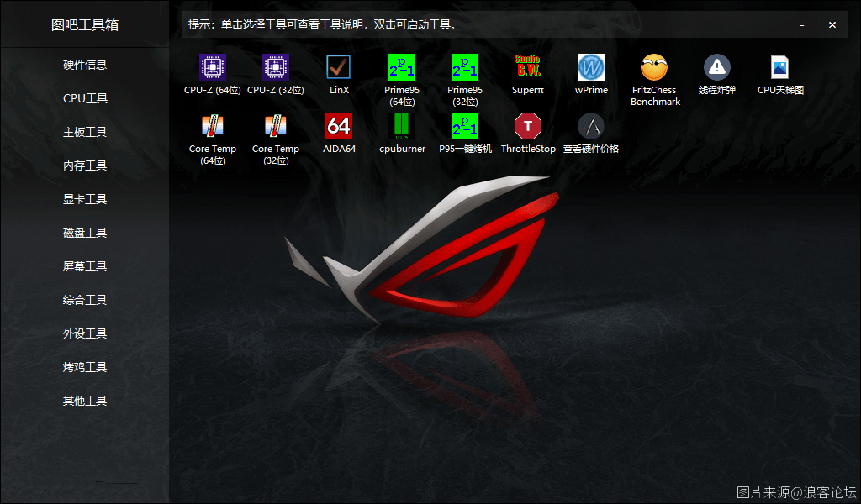
Task: Switch to 内存工具 in the sidebar
Action: 85,165
